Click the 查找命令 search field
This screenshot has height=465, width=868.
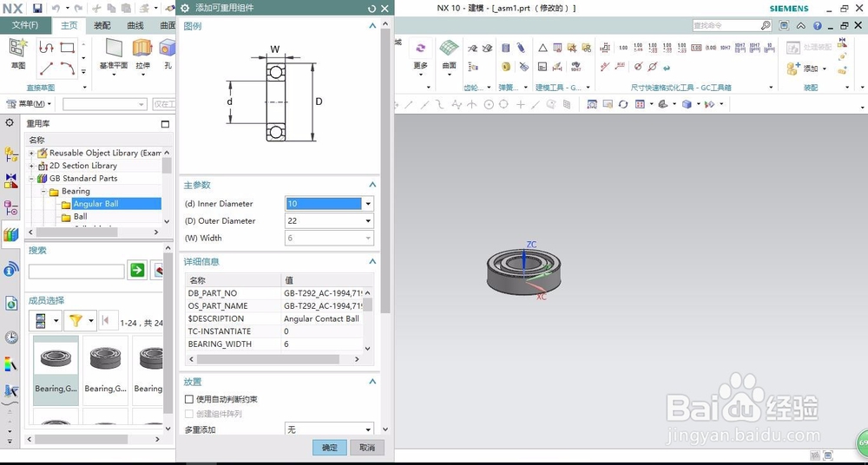point(732,25)
